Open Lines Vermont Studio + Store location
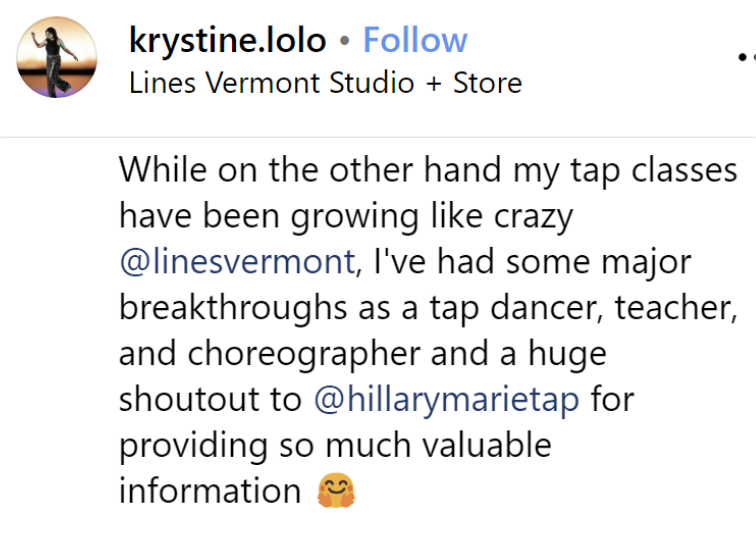Screen dimensions: 756x538 click(x=325, y=82)
